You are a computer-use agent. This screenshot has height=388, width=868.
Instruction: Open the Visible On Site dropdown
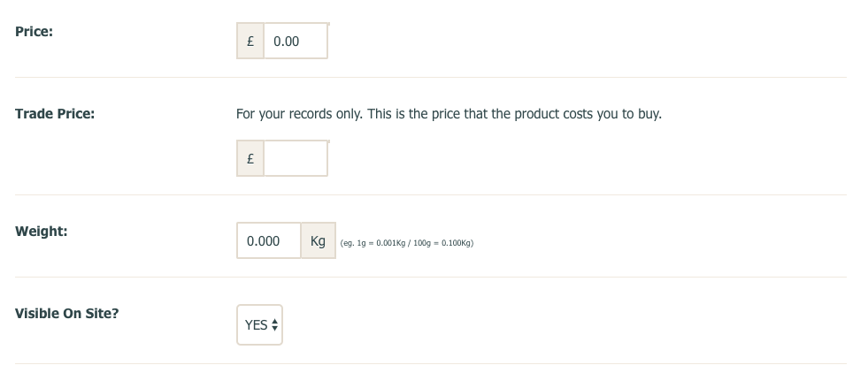(x=259, y=325)
